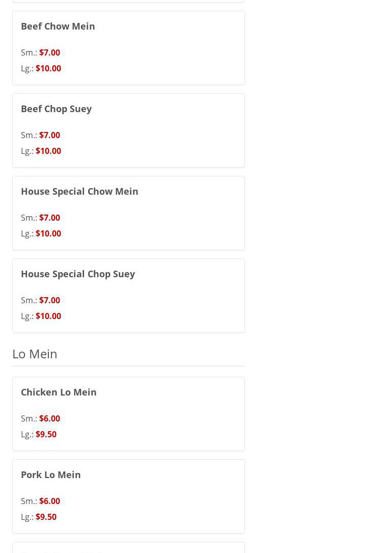Open the Beef Chop Suey item
The image size is (392, 553).
56,109
